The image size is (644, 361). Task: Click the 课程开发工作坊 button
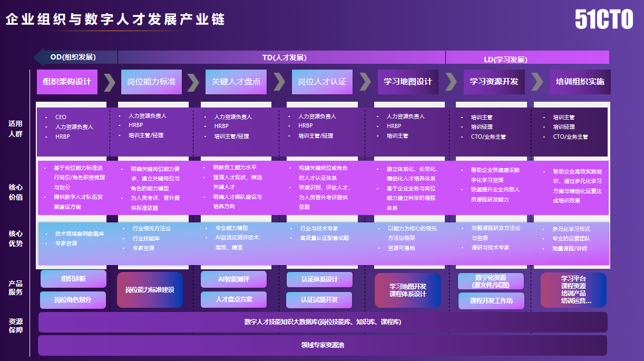(x=491, y=301)
